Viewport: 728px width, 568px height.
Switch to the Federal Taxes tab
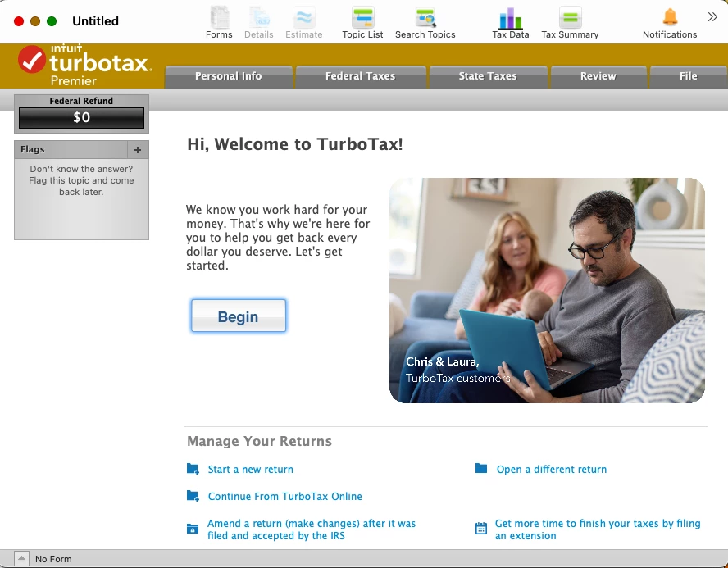(x=360, y=76)
